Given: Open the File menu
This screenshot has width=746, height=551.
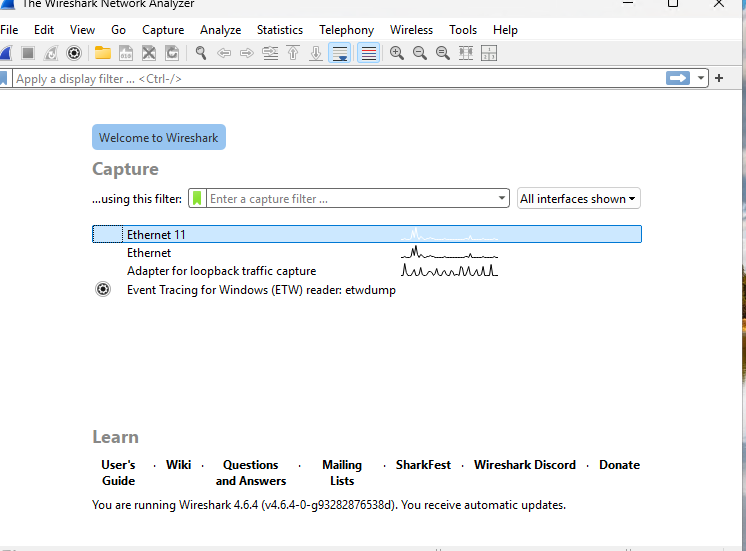Looking at the screenshot, I should [9, 30].
